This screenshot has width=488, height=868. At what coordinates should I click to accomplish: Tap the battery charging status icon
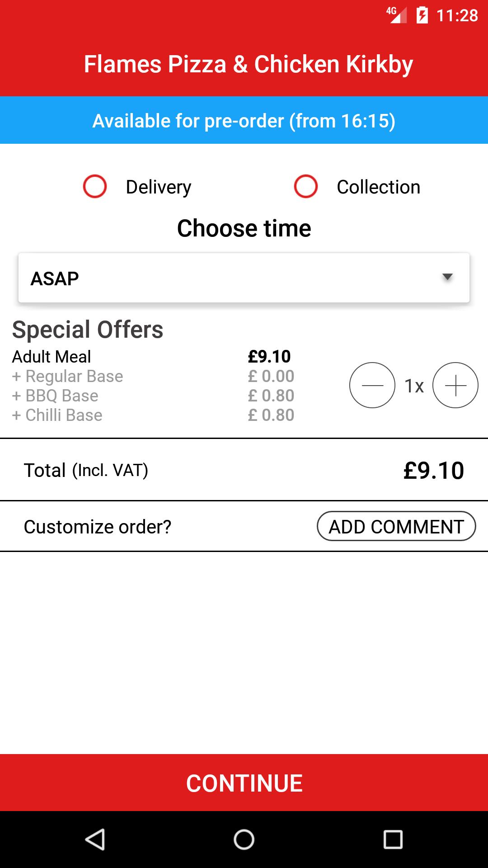click(422, 15)
